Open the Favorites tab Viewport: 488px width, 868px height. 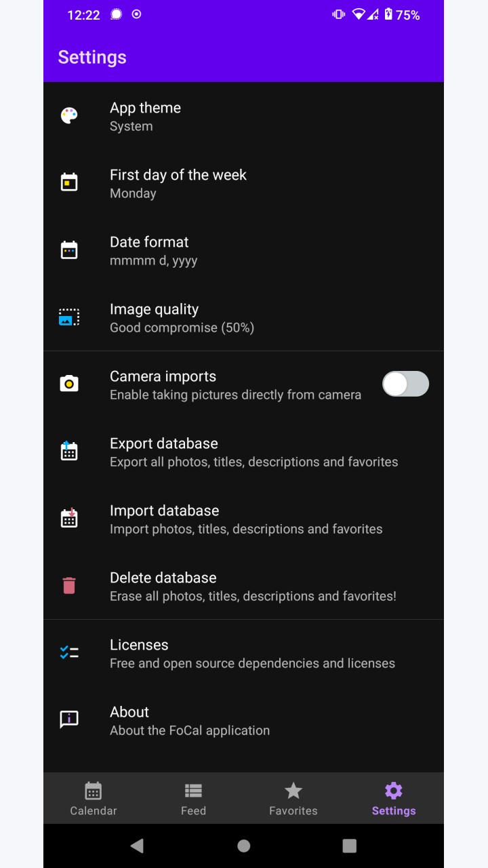(x=293, y=798)
